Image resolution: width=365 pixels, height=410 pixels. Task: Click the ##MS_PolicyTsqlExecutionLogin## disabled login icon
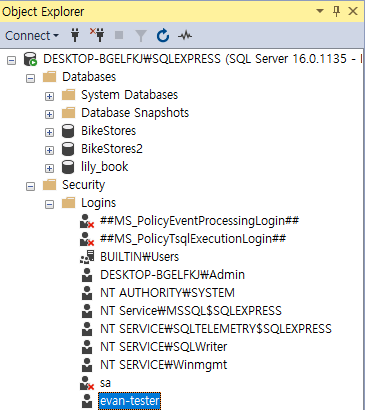click(x=87, y=239)
